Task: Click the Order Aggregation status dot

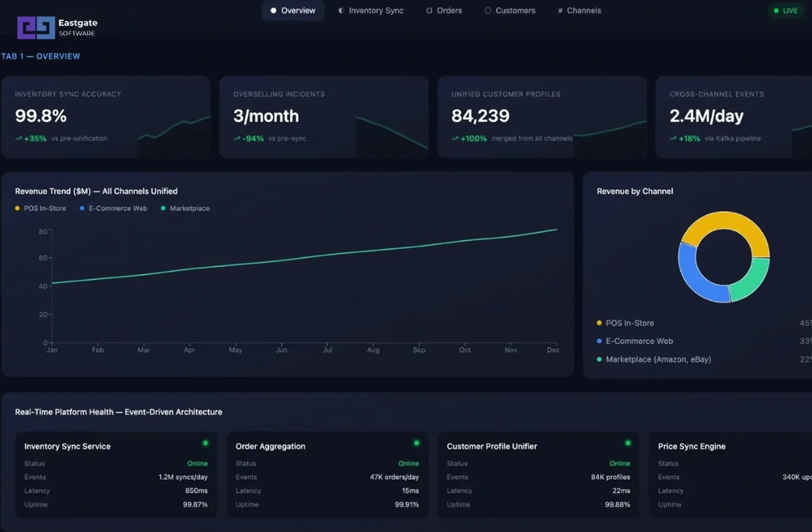Action: pos(416,443)
